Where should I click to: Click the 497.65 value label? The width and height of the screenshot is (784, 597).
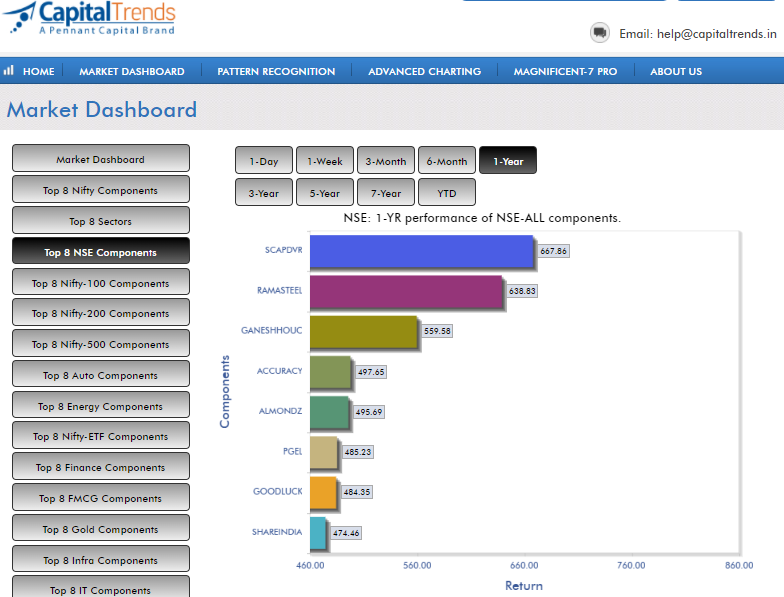371,372
